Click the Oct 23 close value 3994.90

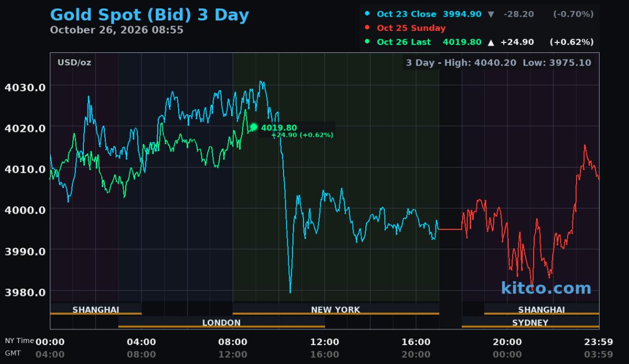pos(462,14)
